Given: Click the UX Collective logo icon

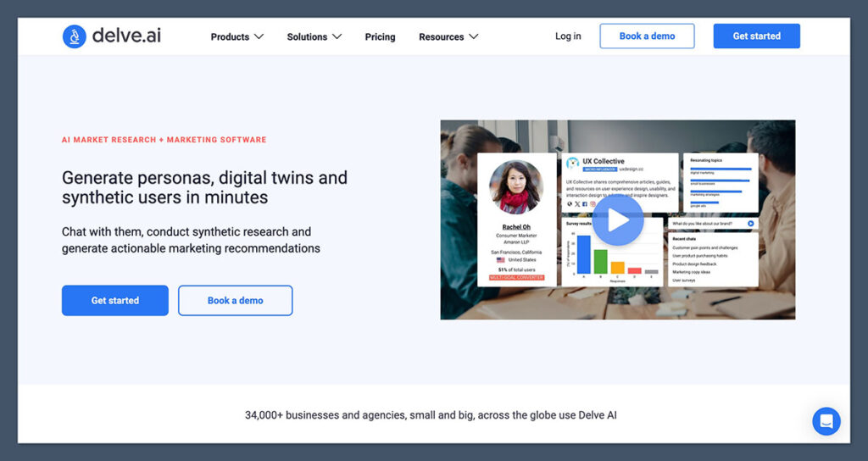Looking at the screenshot, I should click(x=573, y=161).
